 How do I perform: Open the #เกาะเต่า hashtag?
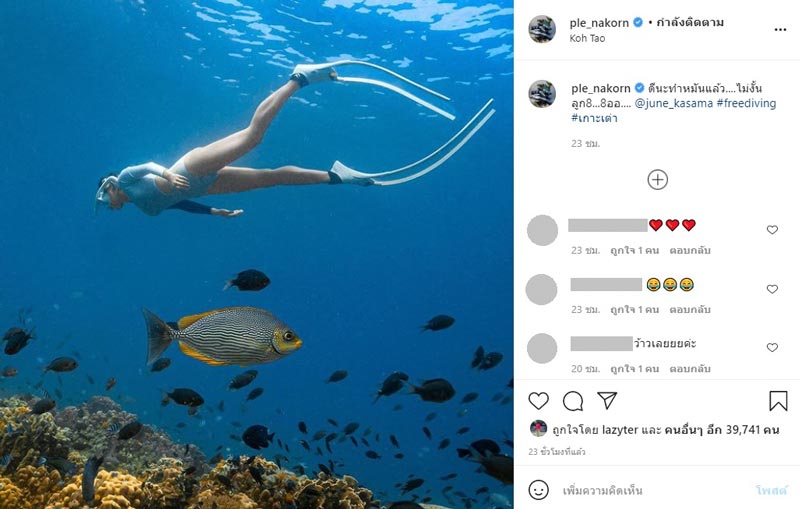pos(594,118)
